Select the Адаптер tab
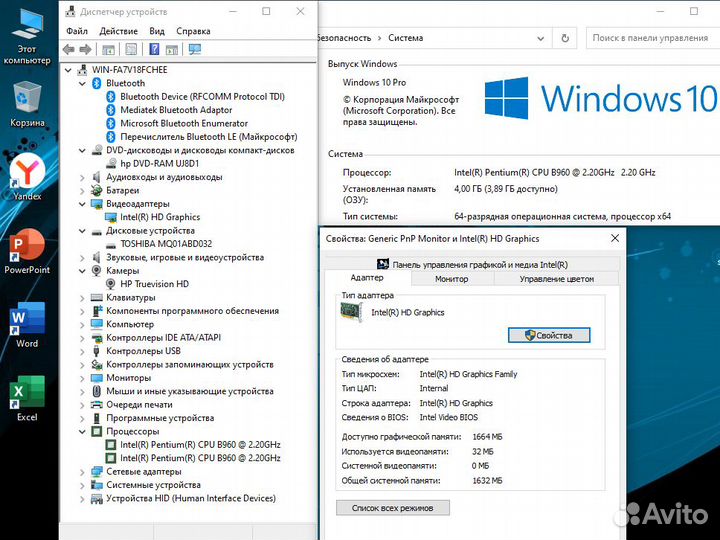Image resolution: width=720 pixels, height=540 pixels. click(367, 278)
